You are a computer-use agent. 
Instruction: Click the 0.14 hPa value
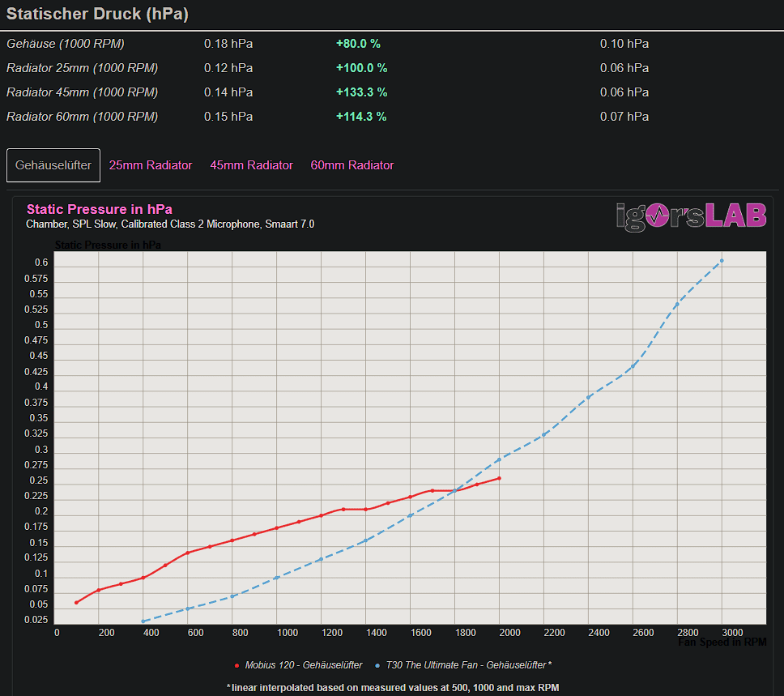click(x=228, y=92)
